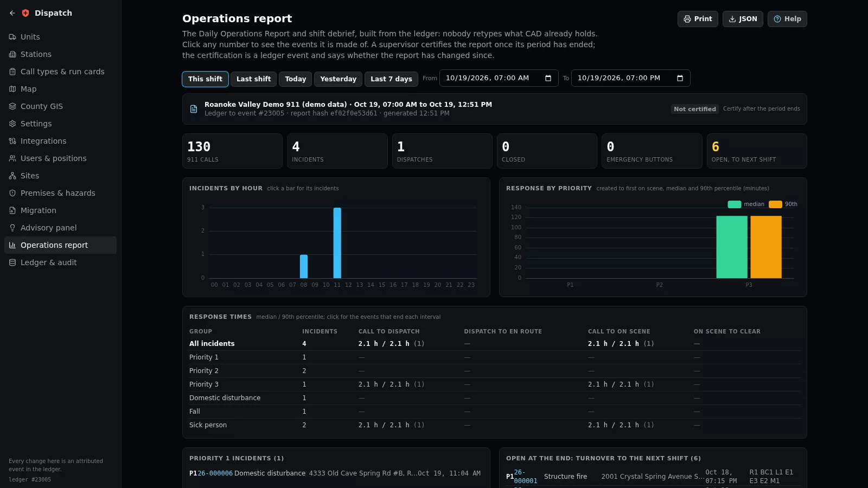The image size is (868, 488).
Task: Click the Users & positions people icon
Action: click(x=12, y=158)
